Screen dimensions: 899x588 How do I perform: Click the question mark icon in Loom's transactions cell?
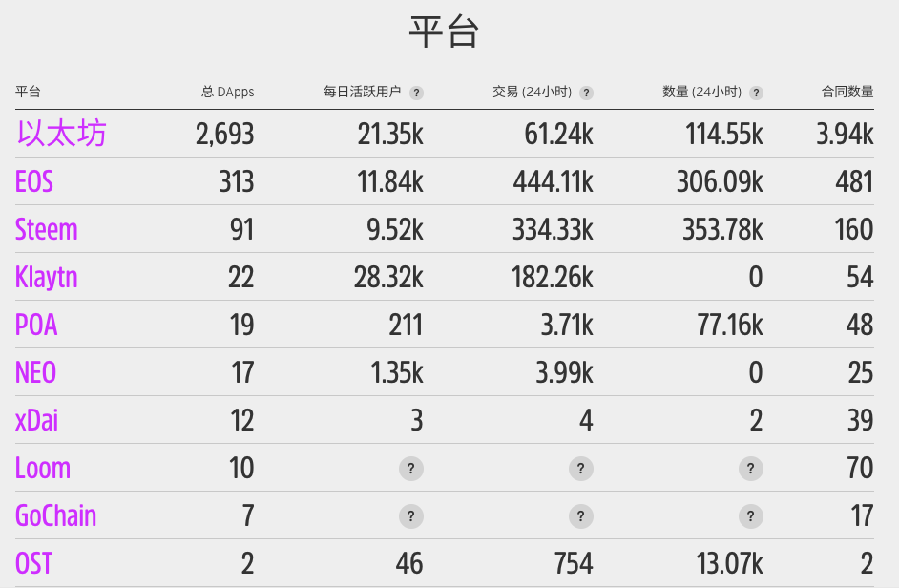tap(580, 469)
